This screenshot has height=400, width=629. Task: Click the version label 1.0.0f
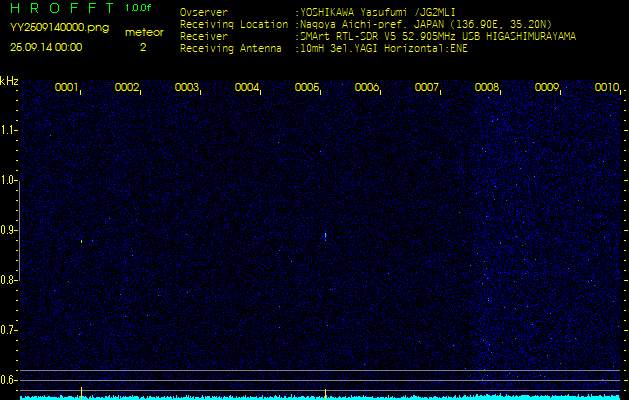[x=138, y=8]
